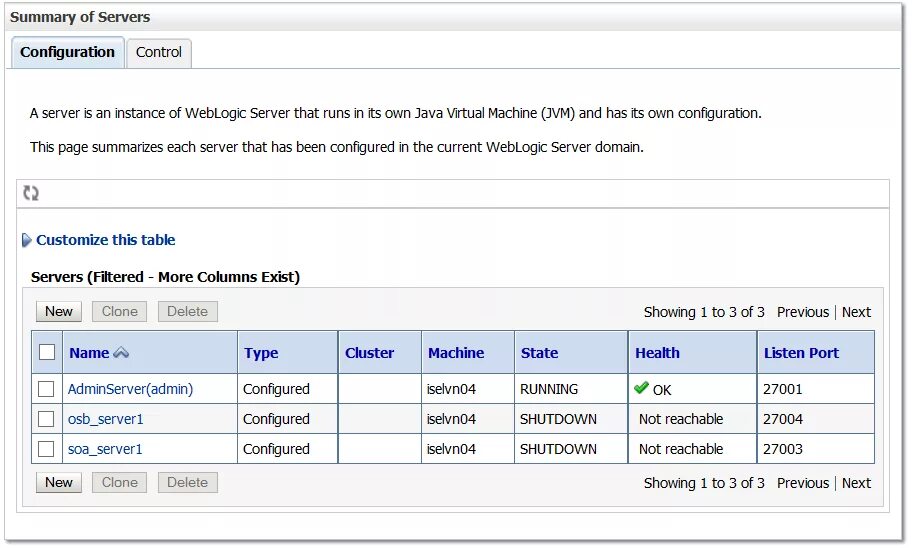
Task: Click the bottom Clone button
Action: point(119,482)
